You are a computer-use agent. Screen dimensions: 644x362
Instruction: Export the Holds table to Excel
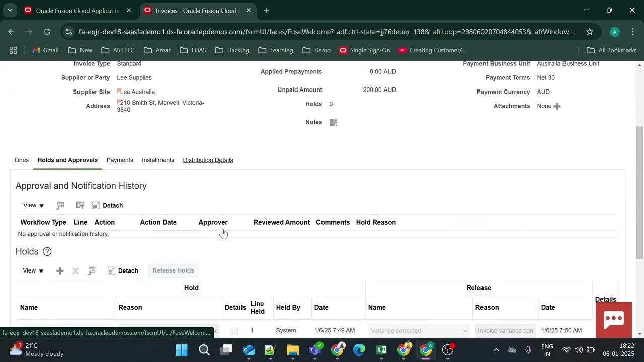92,271
